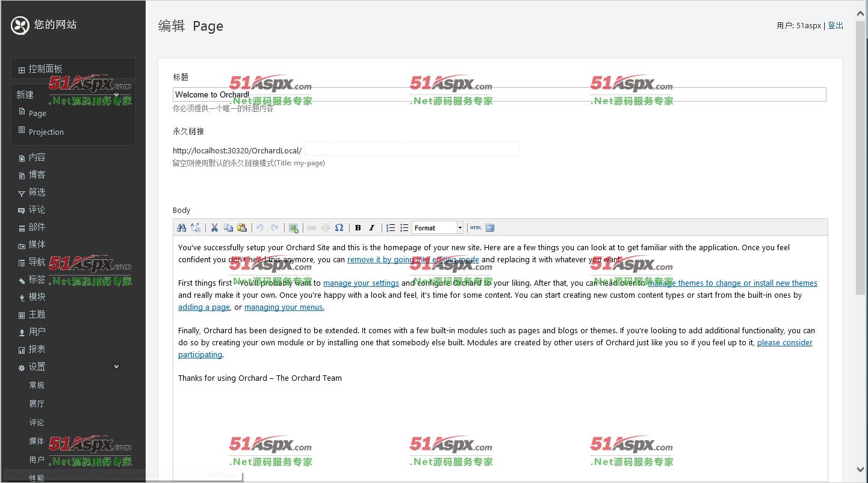Click the Find (binoculars) toolbar icon
This screenshot has height=483, width=868.
pyautogui.click(x=181, y=228)
